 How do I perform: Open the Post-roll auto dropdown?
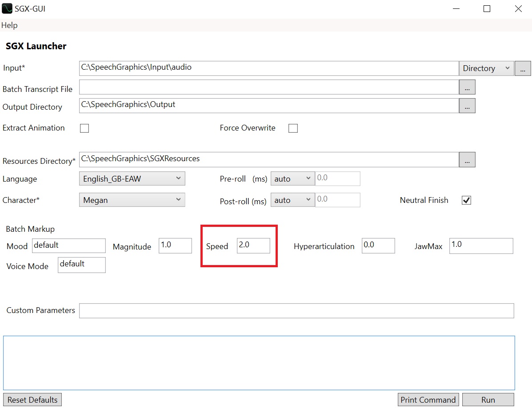tap(292, 200)
